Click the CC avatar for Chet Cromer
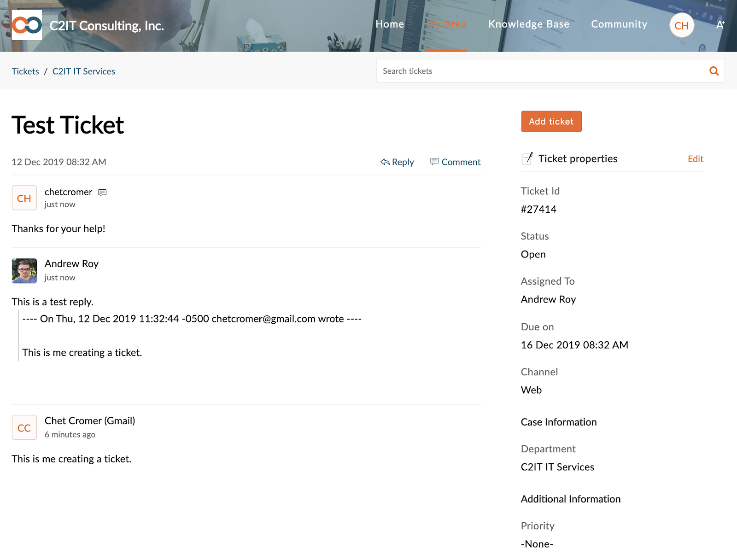This screenshot has height=560, width=737. click(24, 427)
